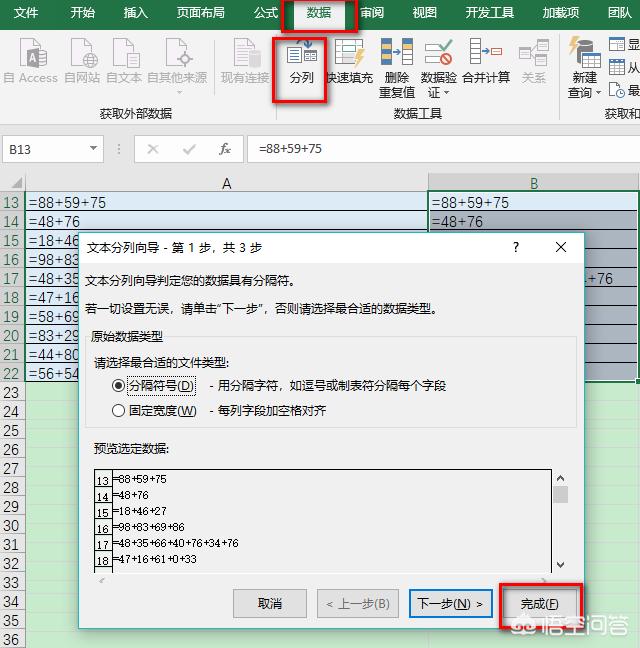
Task: Expand the New Query dropdown arrow
Action: click(x=598, y=93)
